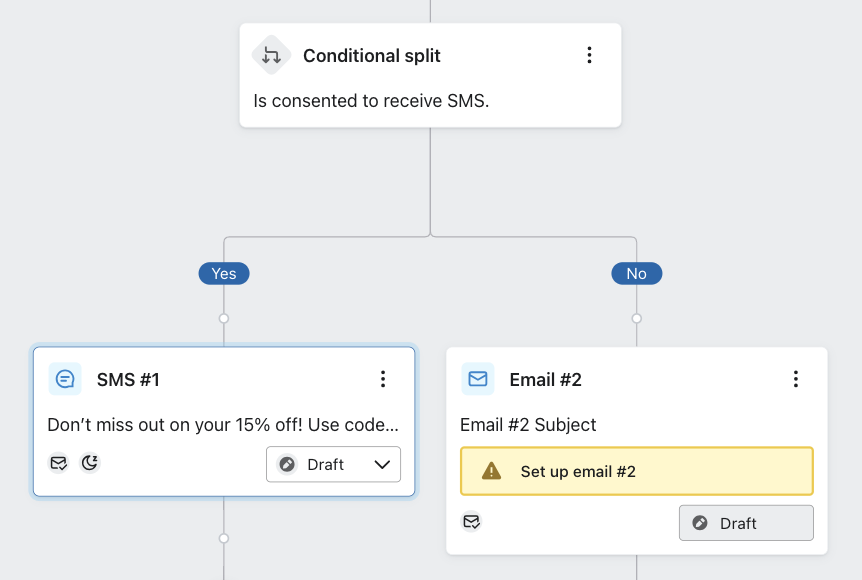Click the warning triangle in Set up email #2
Viewport: 862px width, 580px height.
tap(491, 470)
